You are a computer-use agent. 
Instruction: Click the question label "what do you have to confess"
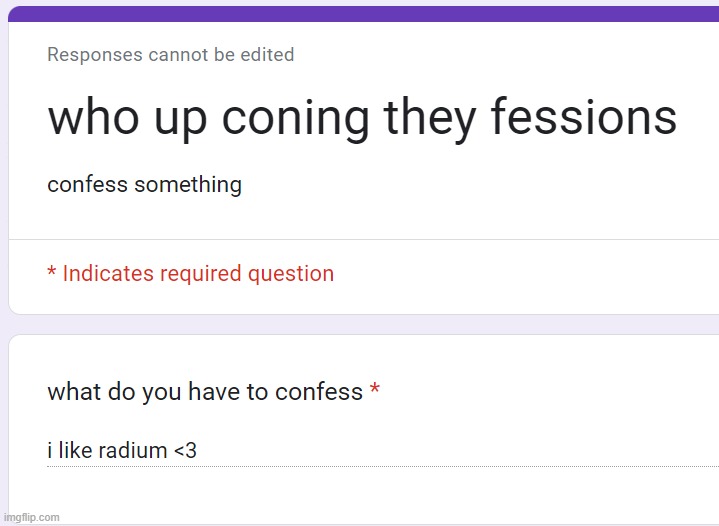click(x=205, y=392)
